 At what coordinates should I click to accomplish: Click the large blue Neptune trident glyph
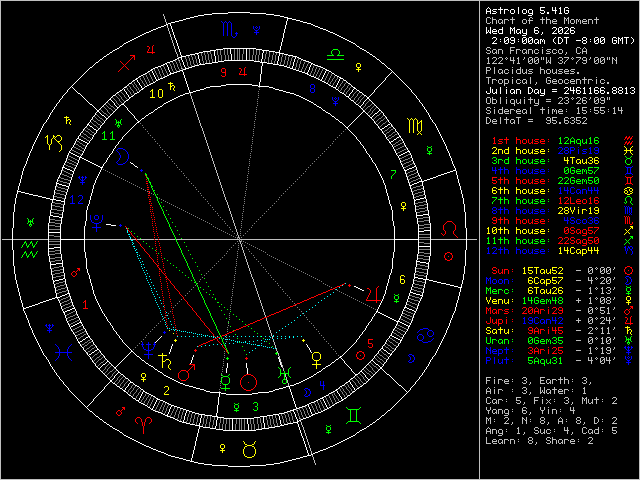[149, 350]
